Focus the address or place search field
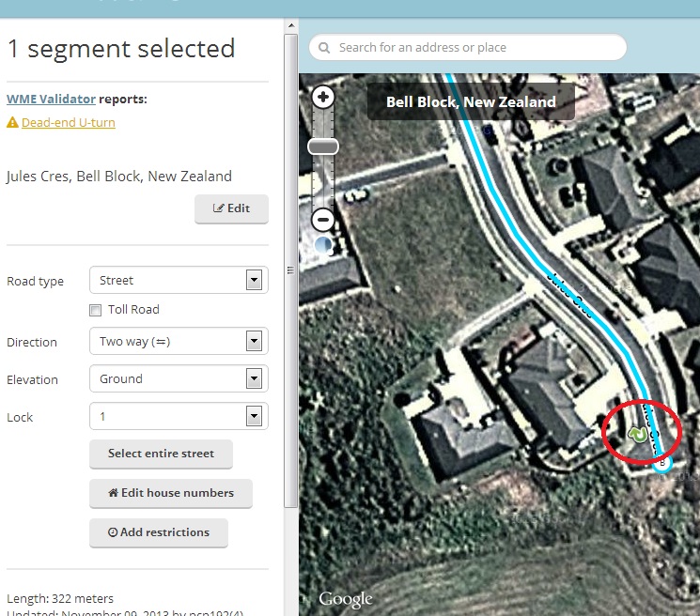This screenshot has height=616, width=700. coord(468,47)
